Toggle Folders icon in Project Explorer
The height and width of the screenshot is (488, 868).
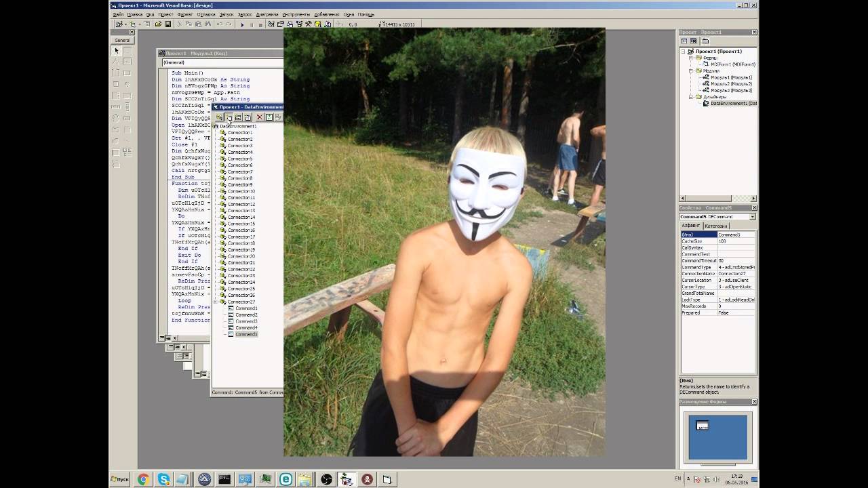pos(705,41)
